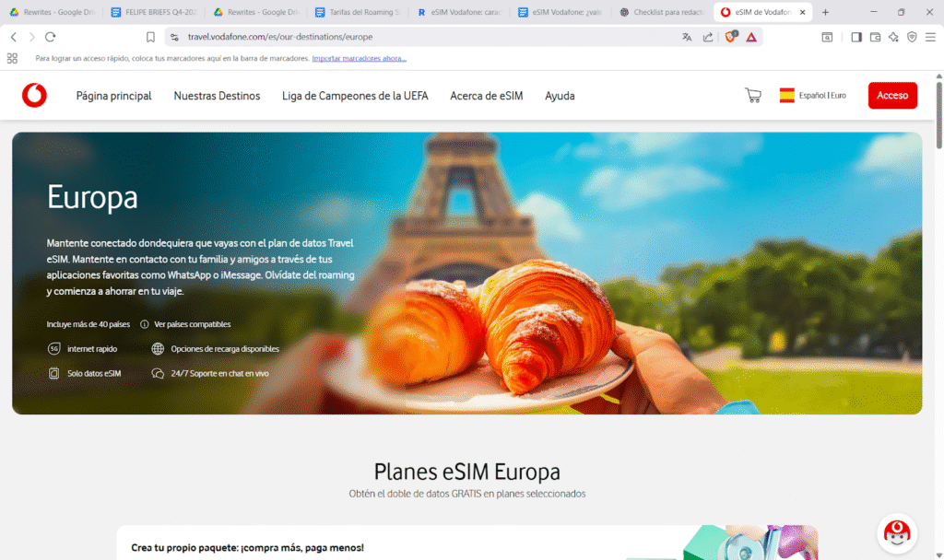Screen dimensions: 944x560
Task: Toggle the browser sidebar panel
Action: click(x=856, y=37)
